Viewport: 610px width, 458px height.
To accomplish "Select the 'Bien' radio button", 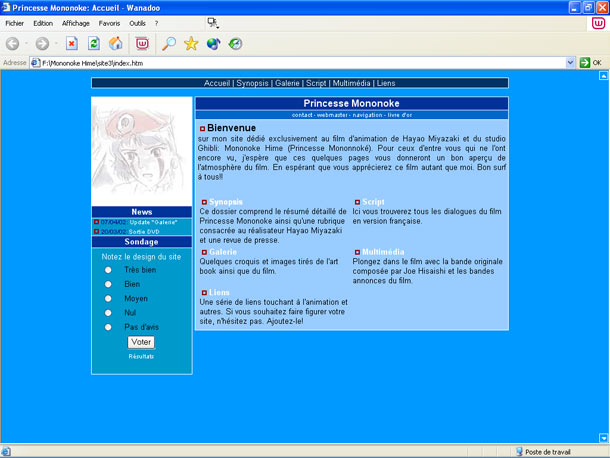I will [108, 284].
